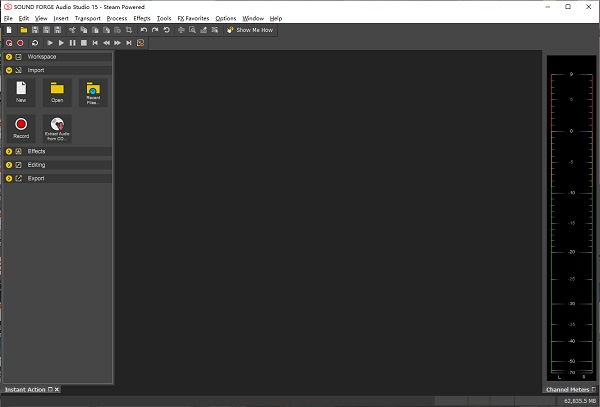Open the Window menu
The image size is (600, 407).
(253, 18)
